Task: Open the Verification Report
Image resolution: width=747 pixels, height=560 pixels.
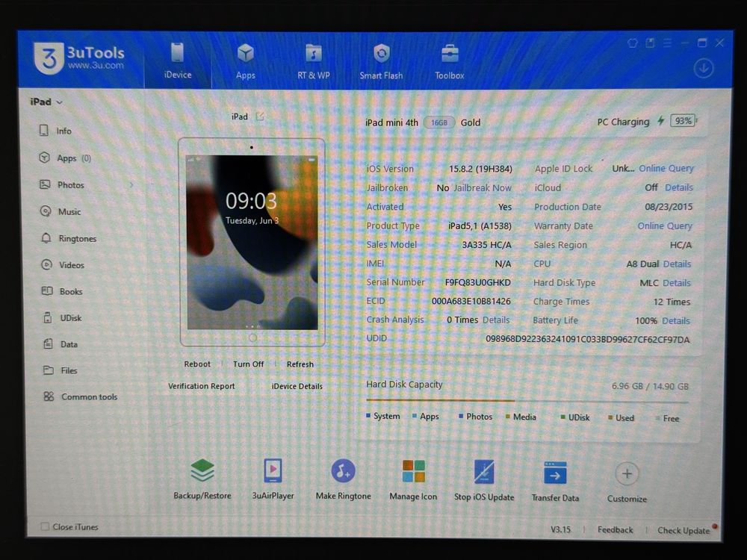Action: coord(202,386)
